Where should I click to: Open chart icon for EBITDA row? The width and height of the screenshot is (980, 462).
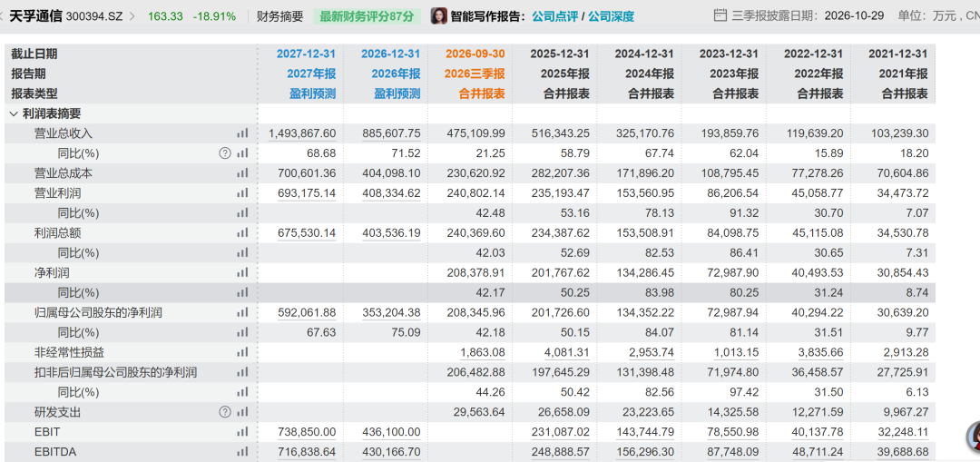point(242,452)
